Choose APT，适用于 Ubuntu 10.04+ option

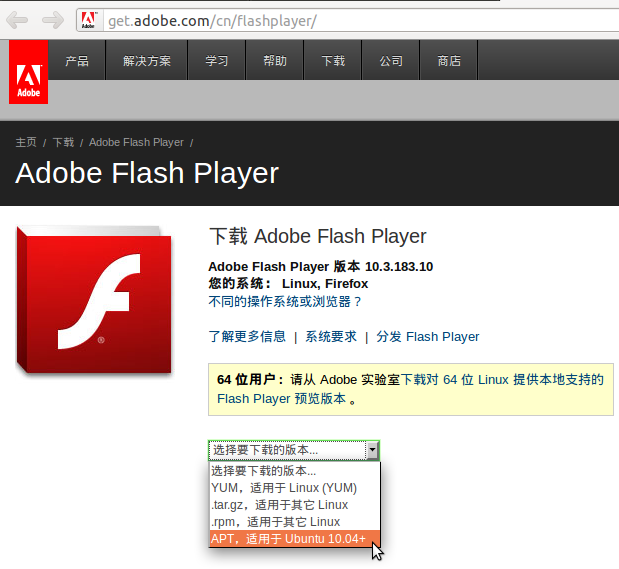294,539
